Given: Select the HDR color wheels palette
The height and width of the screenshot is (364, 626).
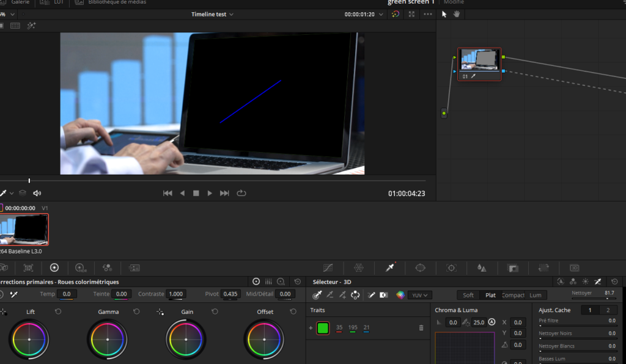Looking at the screenshot, I should click(x=80, y=268).
